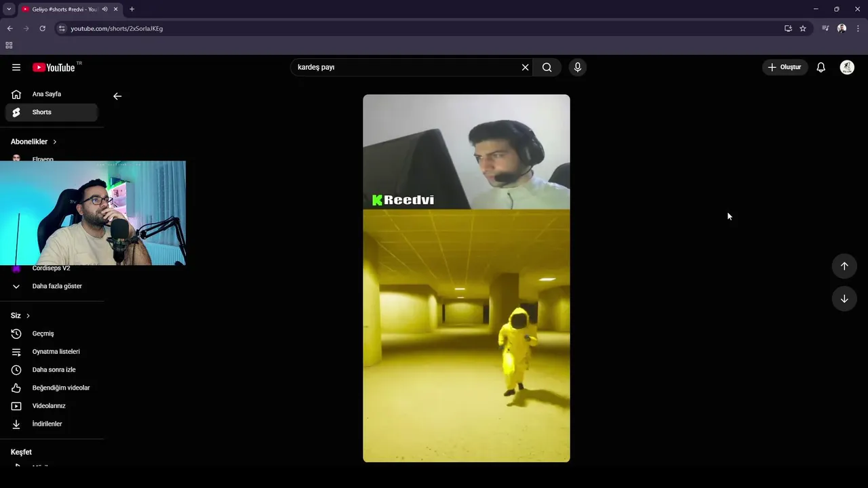This screenshot has height=488, width=868.
Task: Start voice search with the microphone
Action: [x=578, y=67]
